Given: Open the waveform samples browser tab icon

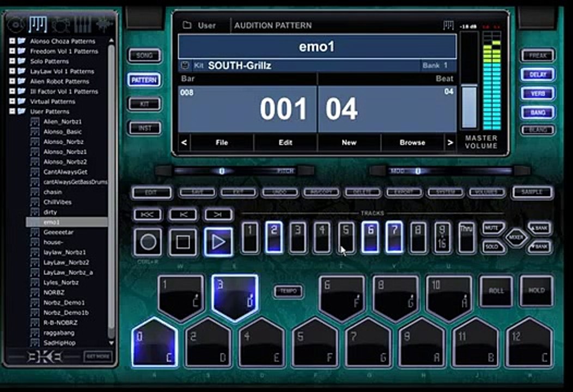Looking at the screenshot, I should pos(105,24).
